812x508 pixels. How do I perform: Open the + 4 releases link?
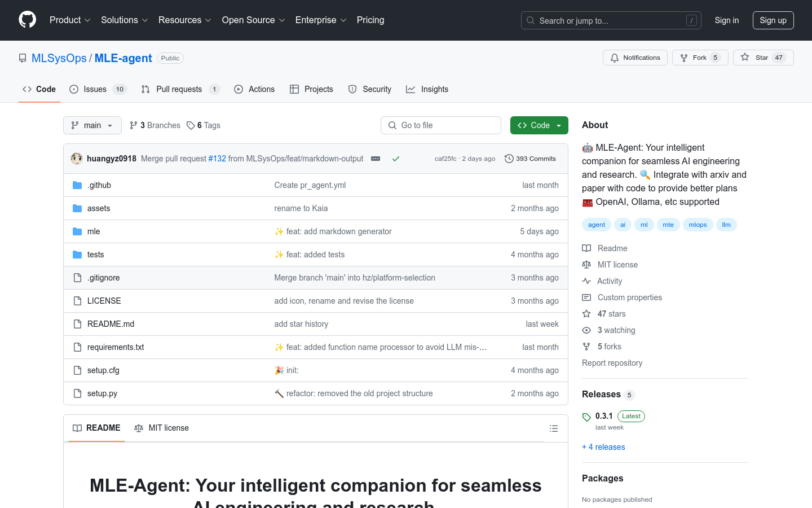point(603,447)
